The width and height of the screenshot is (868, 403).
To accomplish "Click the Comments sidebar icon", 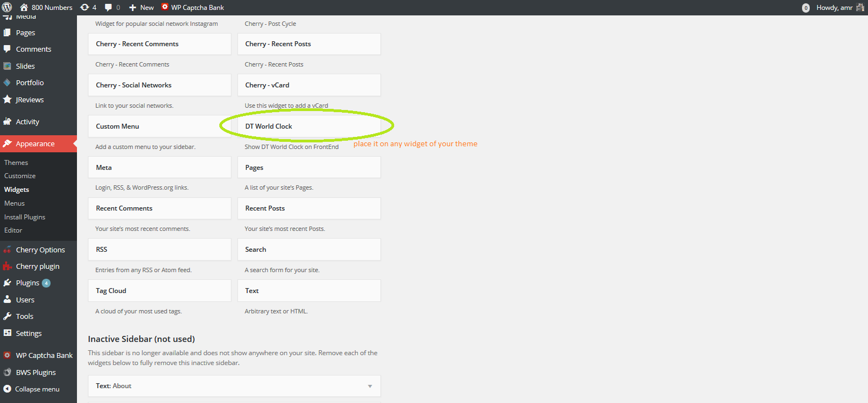I will 7,49.
